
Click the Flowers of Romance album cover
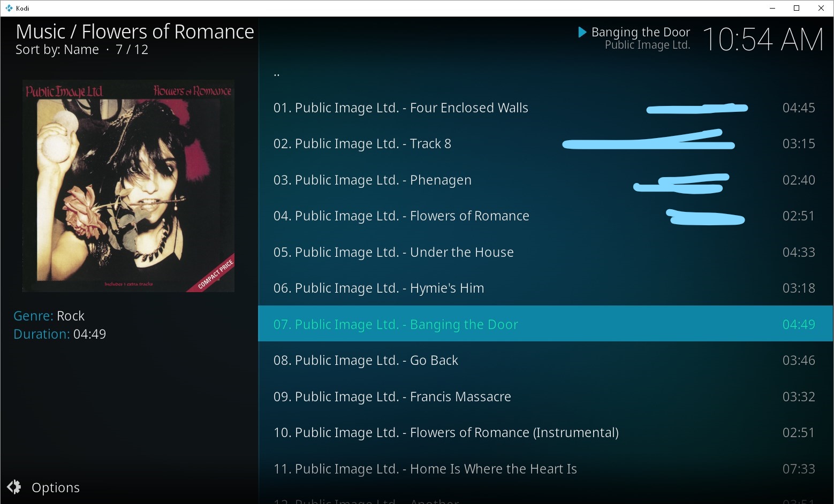pos(128,186)
